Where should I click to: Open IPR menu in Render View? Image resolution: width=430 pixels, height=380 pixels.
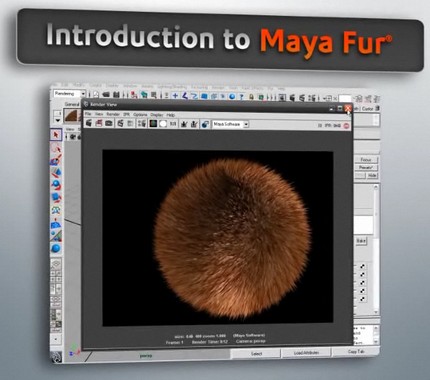tap(126, 114)
